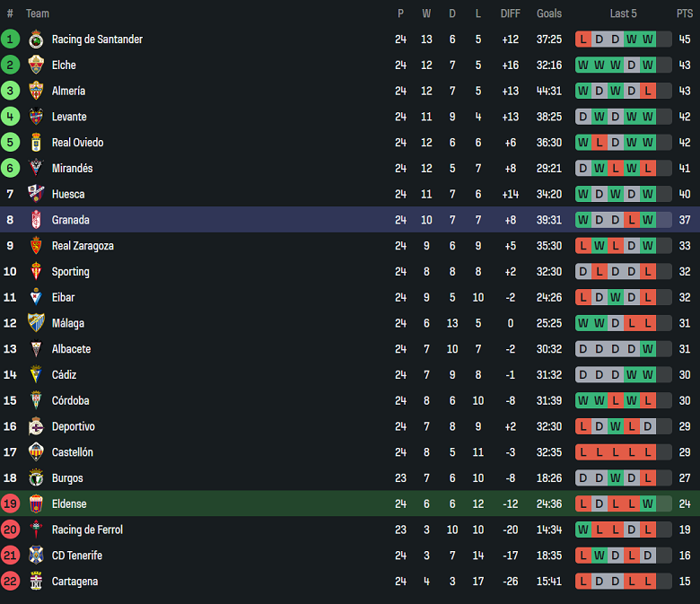Click the Levante club crest icon
This screenshot has height=604, width=700.
[36, 117]
